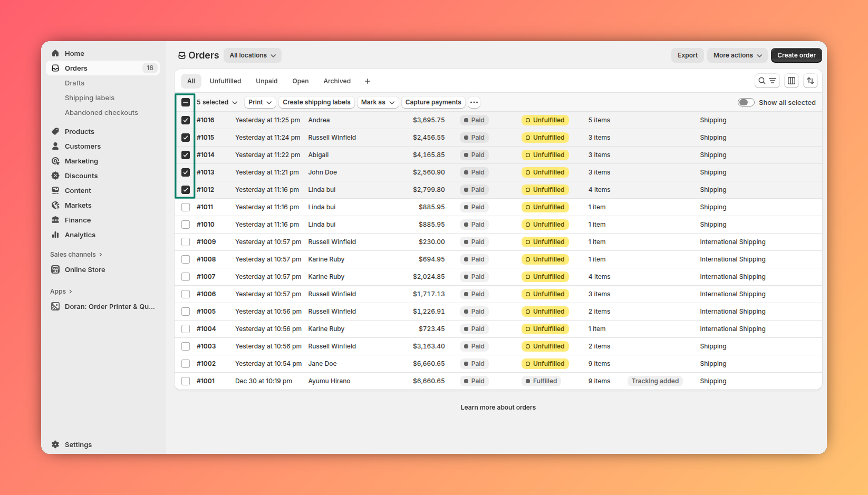Click the total $230.00
Viewport: 868px width, 495px height.
click(x=432, y=242)
